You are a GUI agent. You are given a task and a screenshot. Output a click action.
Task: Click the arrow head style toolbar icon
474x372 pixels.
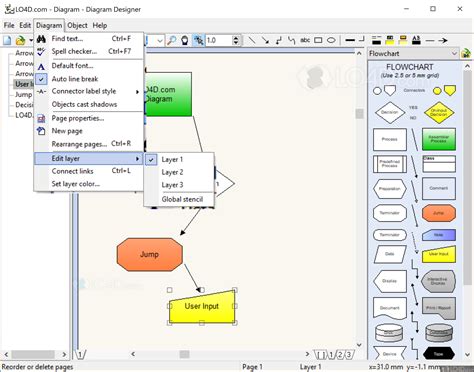(x=443, y=40)
